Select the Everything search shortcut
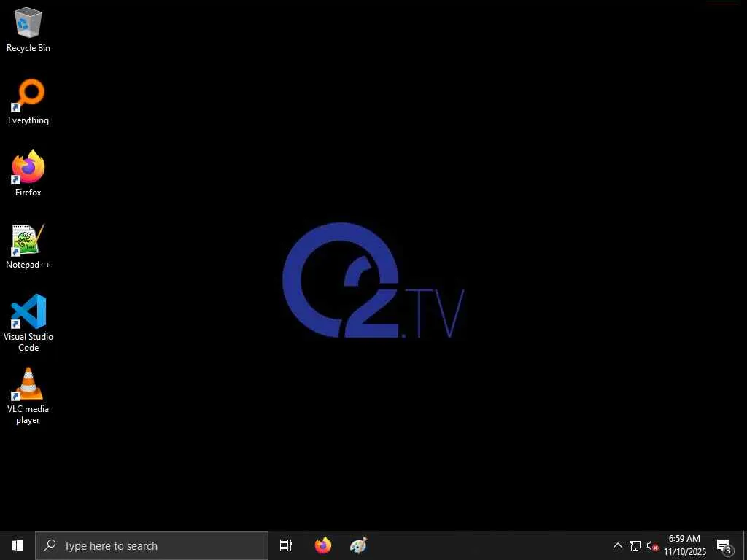This screenshot has height=560, width=747. 28,102
